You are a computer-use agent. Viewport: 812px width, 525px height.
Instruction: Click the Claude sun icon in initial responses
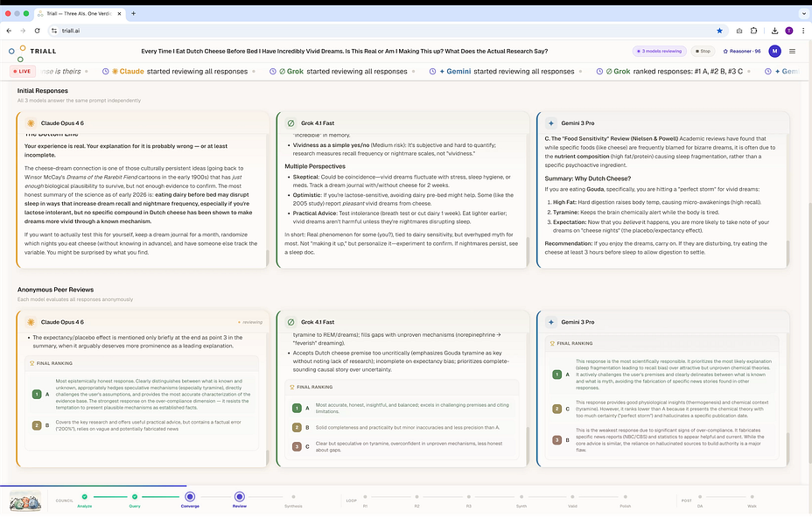[x=31, y=123]
